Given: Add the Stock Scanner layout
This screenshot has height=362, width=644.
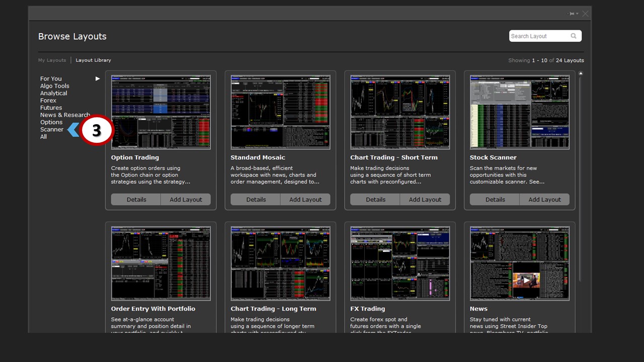Looking at the screenshot, I should [544, 200].
